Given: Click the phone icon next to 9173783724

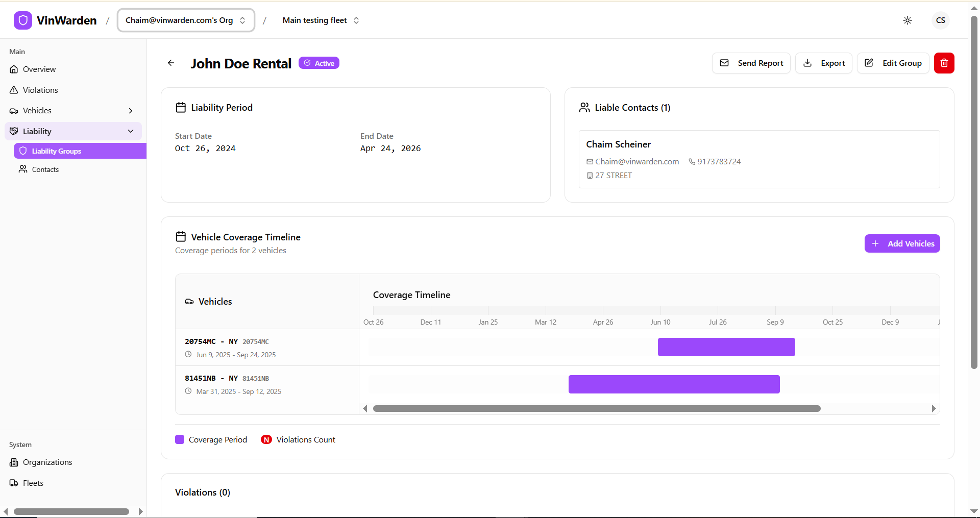Looking at the screenshot, I should click(692, 162).
